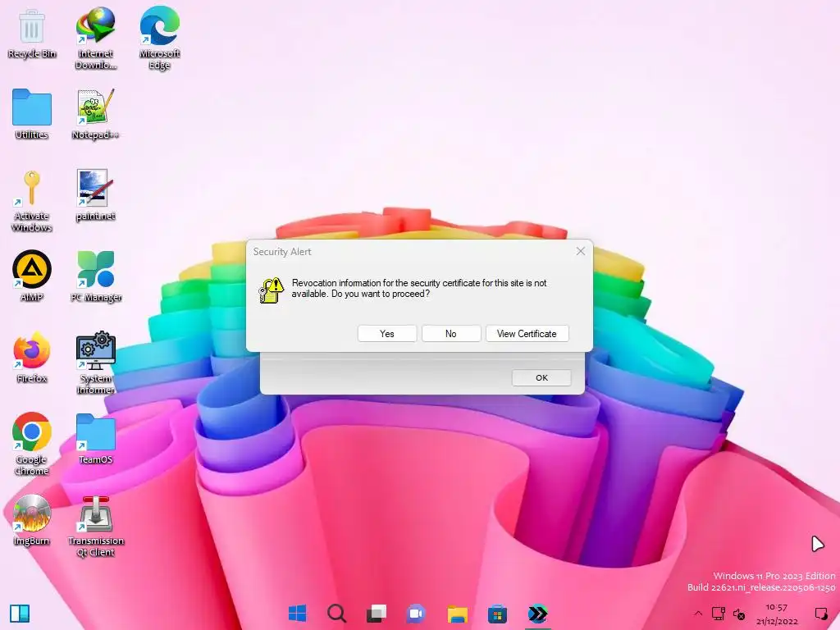Click the muted volume tray icon

coord(739,614)
